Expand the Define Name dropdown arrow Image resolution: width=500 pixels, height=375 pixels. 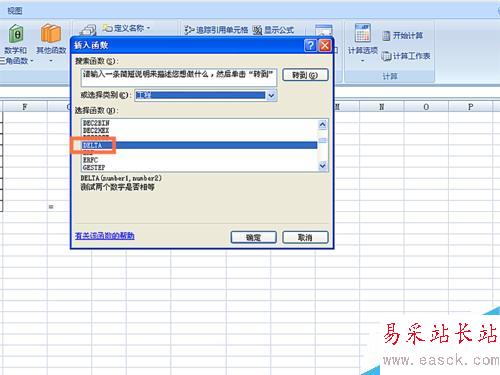(148, 28)
